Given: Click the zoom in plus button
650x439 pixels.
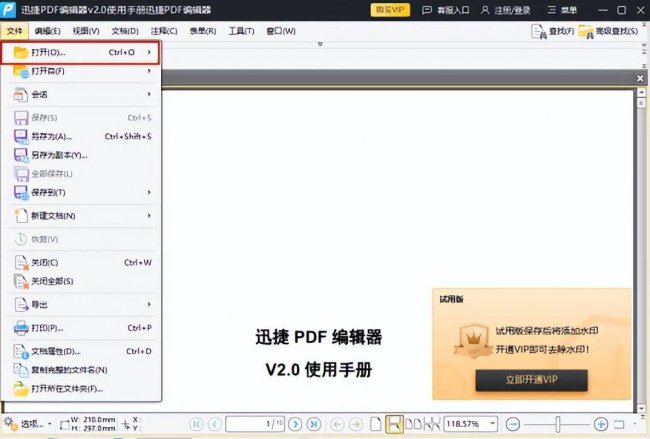Looking at the screenshot, I should pyautogui.click(x=601, y=424).
